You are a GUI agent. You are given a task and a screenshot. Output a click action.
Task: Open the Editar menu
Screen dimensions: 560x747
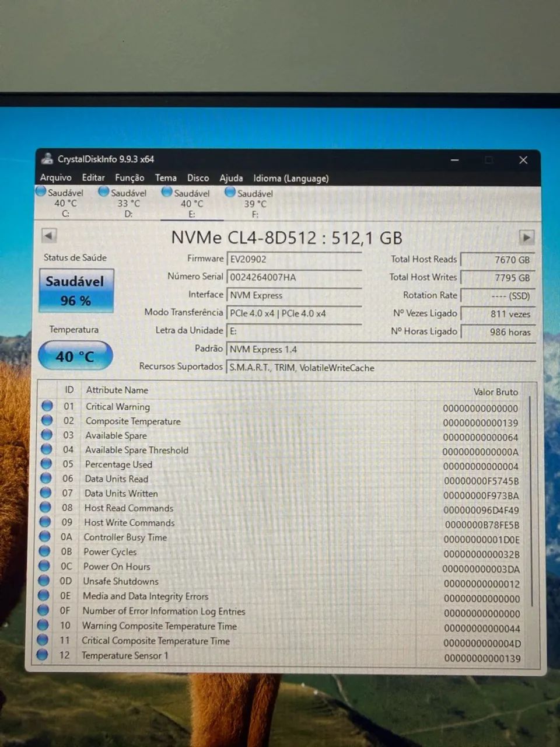[x=93, y=178]
